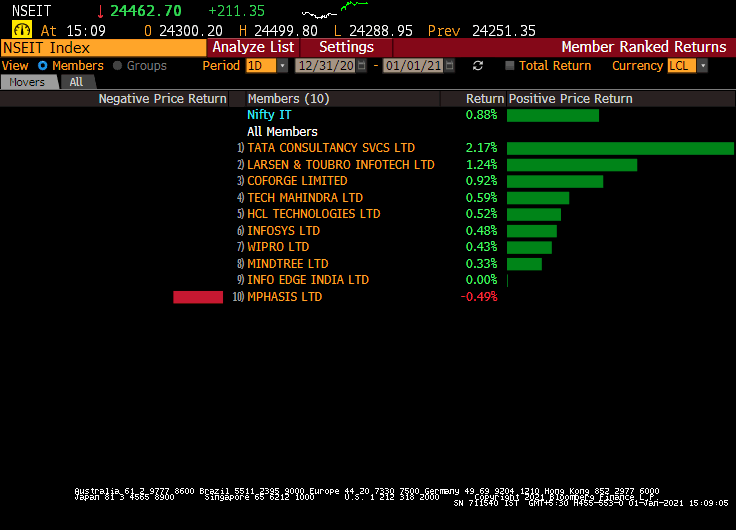Screen dimensions: 736x530
Task: Click the yellow gauge icon beside the time
Action: coord(21,30)
